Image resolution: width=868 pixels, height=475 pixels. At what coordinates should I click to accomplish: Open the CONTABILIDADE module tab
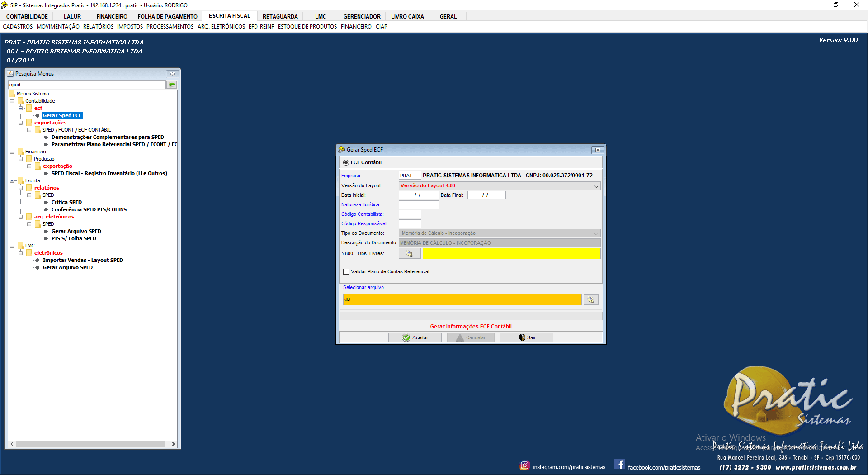pos(27,17)
